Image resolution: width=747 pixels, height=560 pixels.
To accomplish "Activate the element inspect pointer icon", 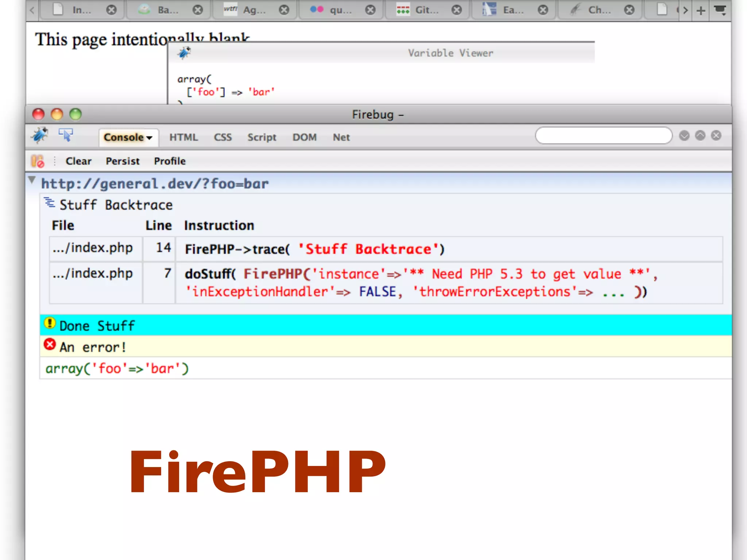I will pos(66,135).
